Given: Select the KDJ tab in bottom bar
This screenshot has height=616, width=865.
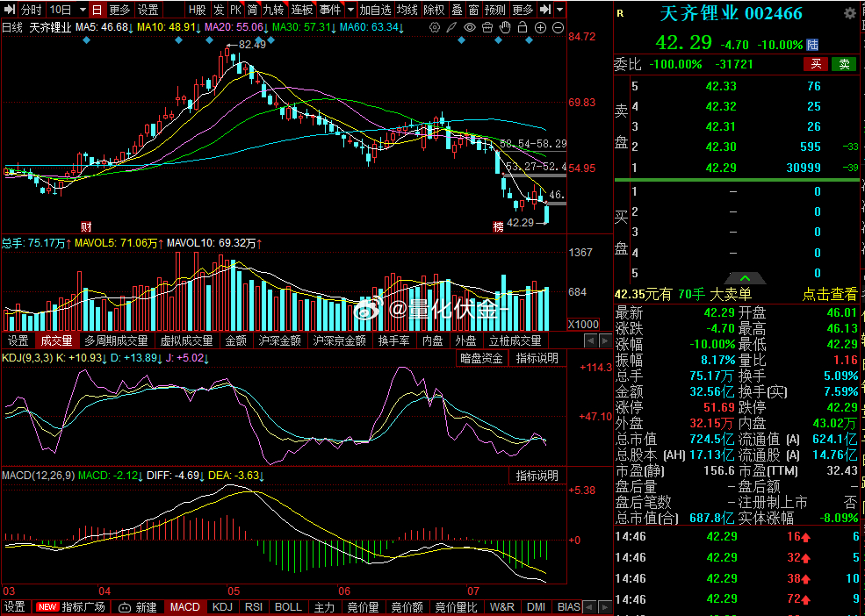Looking at the screenshot, I should pyautogui.click(x=222, y=607).
